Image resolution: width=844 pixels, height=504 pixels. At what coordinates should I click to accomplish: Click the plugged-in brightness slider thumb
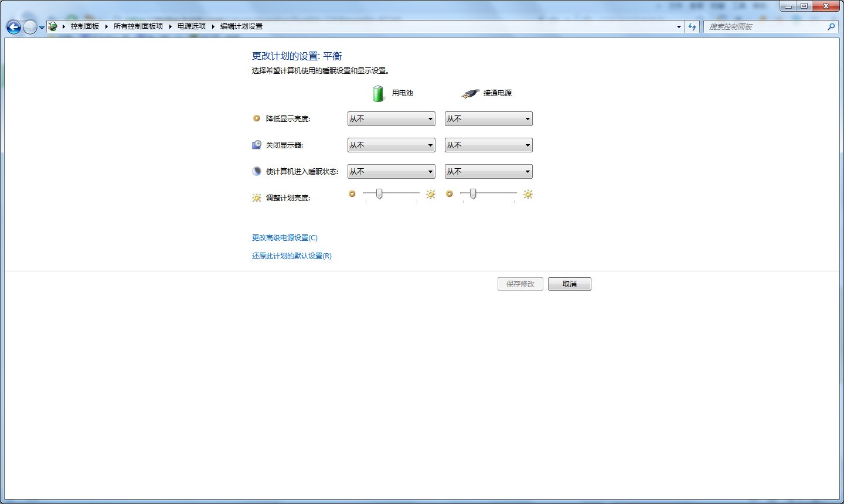[x=473, y=194]
